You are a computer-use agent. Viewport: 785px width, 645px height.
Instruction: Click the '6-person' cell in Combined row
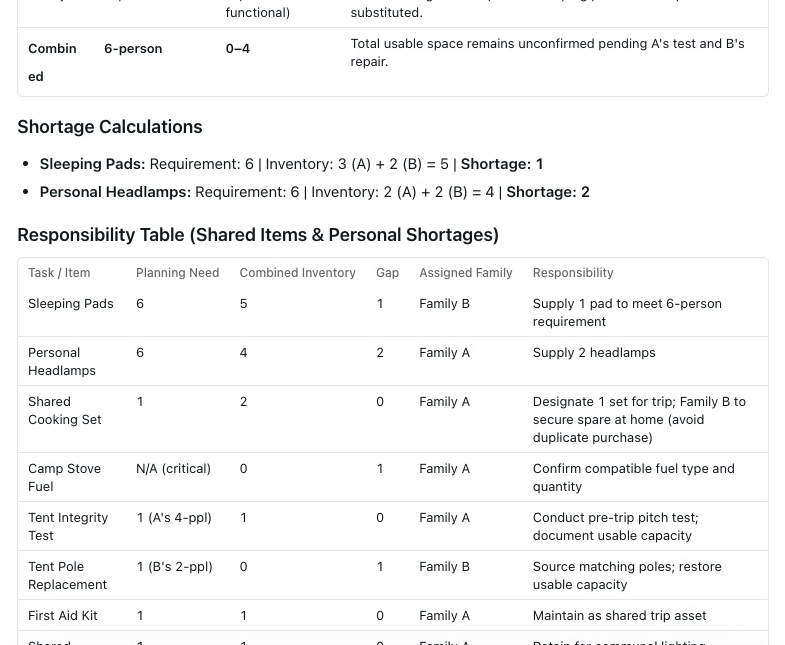[133, 49]
